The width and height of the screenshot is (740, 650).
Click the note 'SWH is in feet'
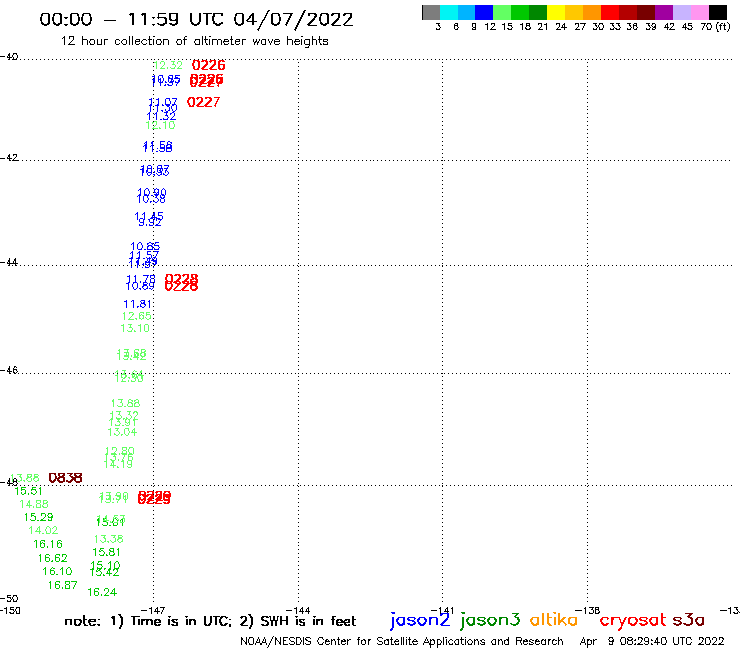[308, 621]
